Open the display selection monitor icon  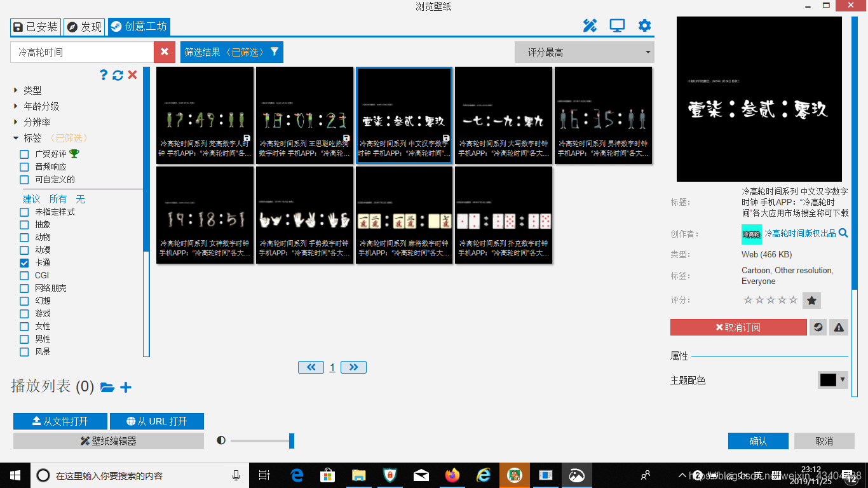pyautogui.click(x=617, y=25)
